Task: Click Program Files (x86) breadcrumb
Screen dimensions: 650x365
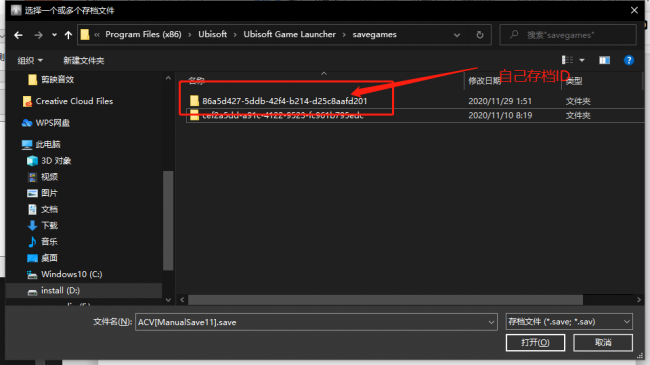Action: coord(143,34)
